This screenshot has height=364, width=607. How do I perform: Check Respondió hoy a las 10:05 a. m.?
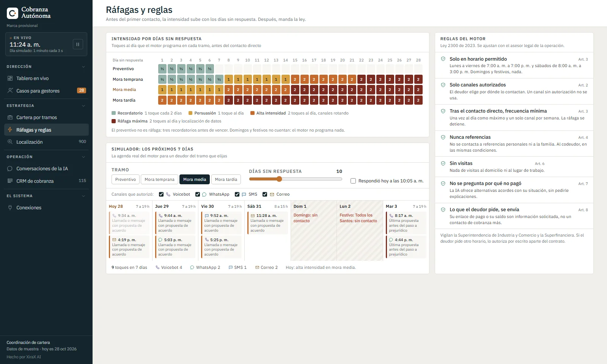tap(353, 181)
